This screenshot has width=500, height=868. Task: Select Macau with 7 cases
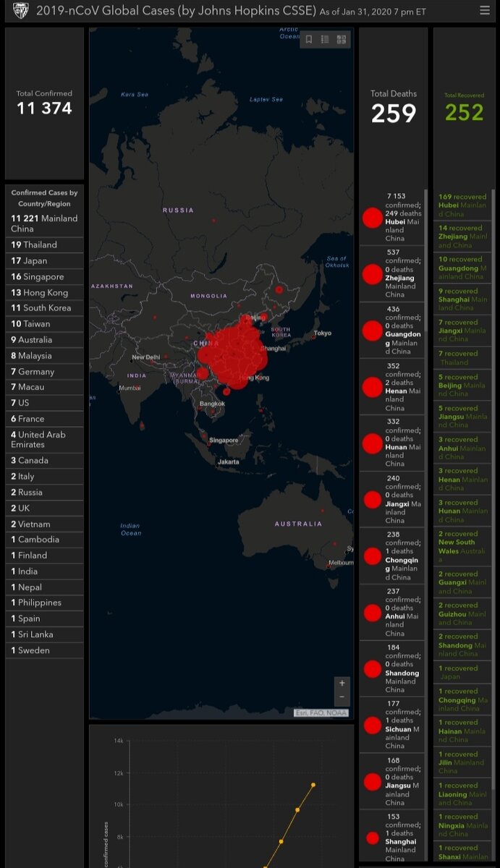(x=44, y=387)
